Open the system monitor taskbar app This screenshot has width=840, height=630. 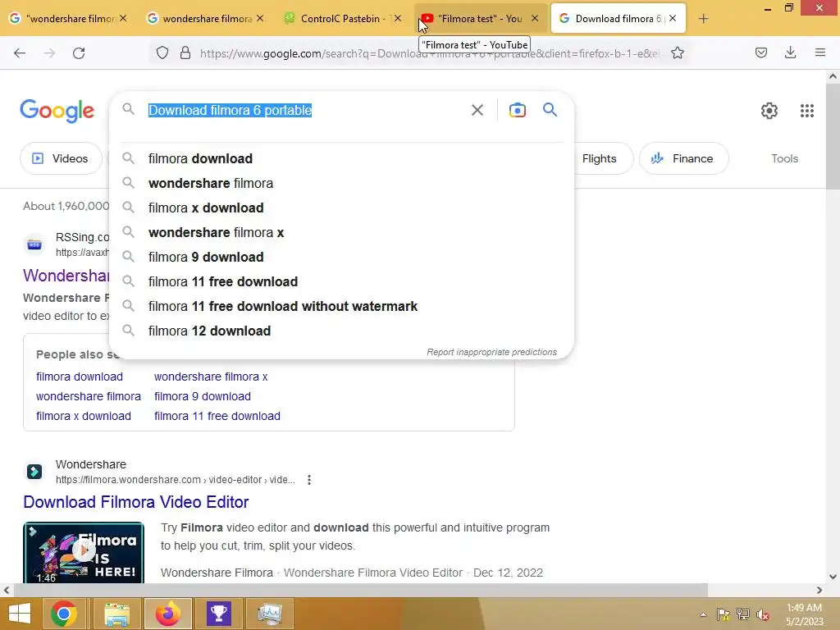click(269, 614)
